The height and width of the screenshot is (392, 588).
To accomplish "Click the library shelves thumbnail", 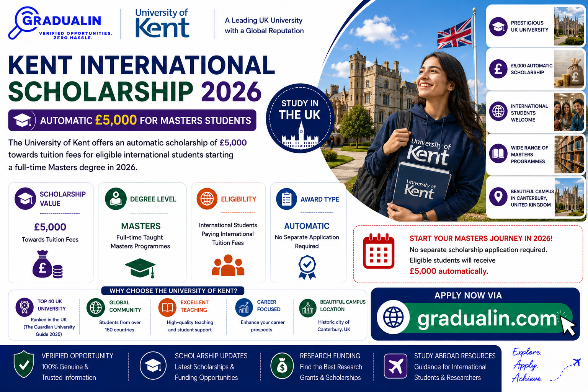I will pos(569,154).
